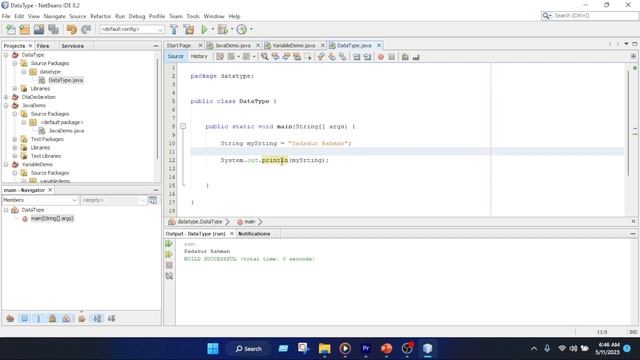Image resolution: width=640 pixels, height=360 pixels.
Task: Expand Test Packages under JavaDemo
Action: tap(15, 139)
